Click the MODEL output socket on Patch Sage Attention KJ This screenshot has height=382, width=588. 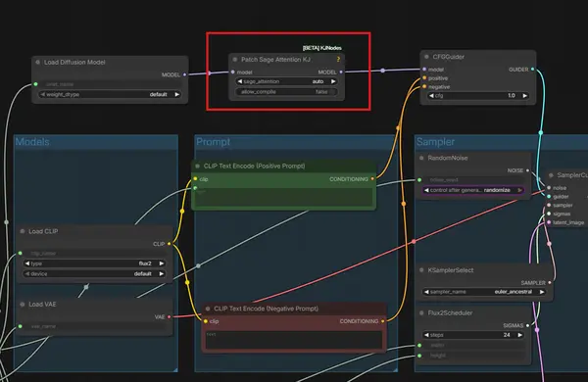pyautogui.click(x=341, y=72)
